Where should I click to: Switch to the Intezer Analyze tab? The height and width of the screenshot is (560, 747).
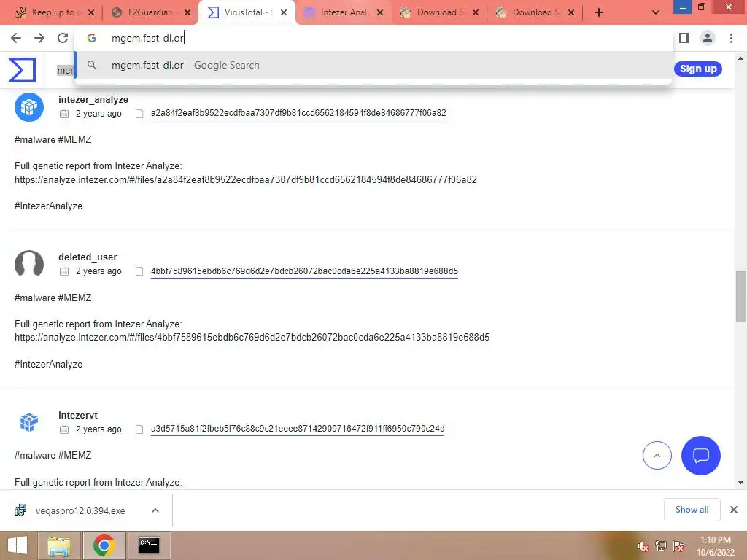[343, 12]
